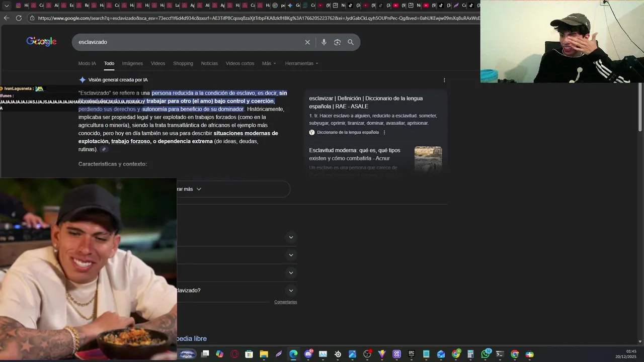Image resolution: width=644 pixels, height=362 pixels.
Task: Select the Todo results tab
Action: [x=109, y=63]
